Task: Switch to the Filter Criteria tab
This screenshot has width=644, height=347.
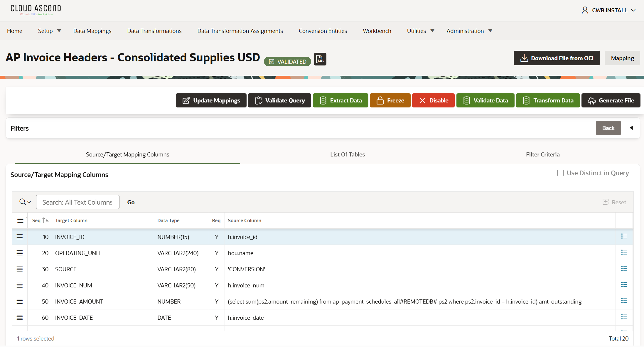Action: pos(543,154)
